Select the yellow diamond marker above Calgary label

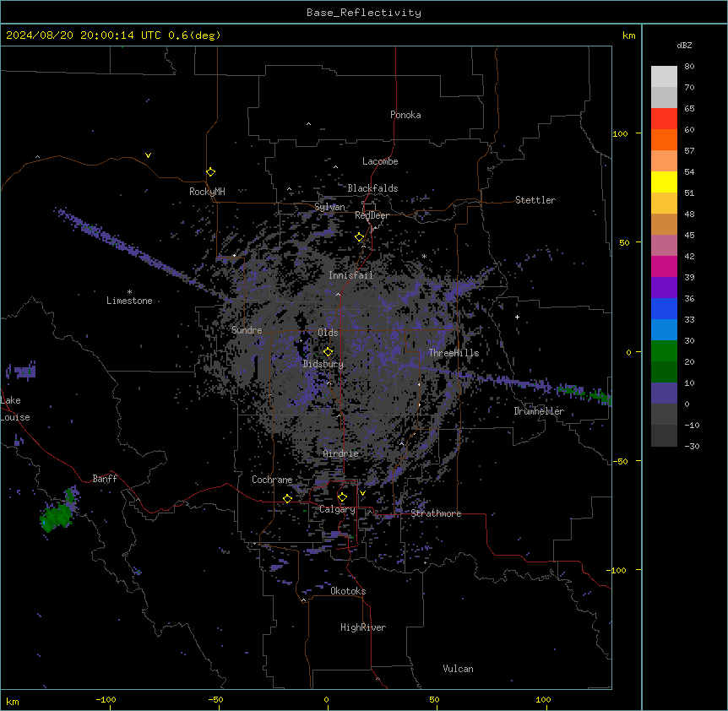(x=343, y=497)
